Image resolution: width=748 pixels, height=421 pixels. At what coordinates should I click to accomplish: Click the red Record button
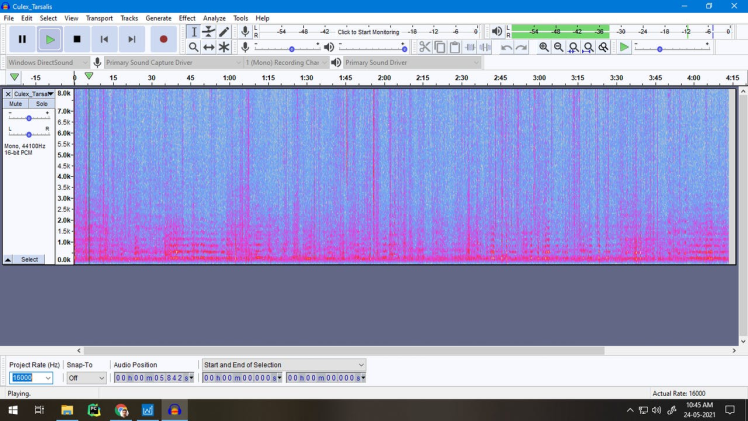(x=163, y=39)
